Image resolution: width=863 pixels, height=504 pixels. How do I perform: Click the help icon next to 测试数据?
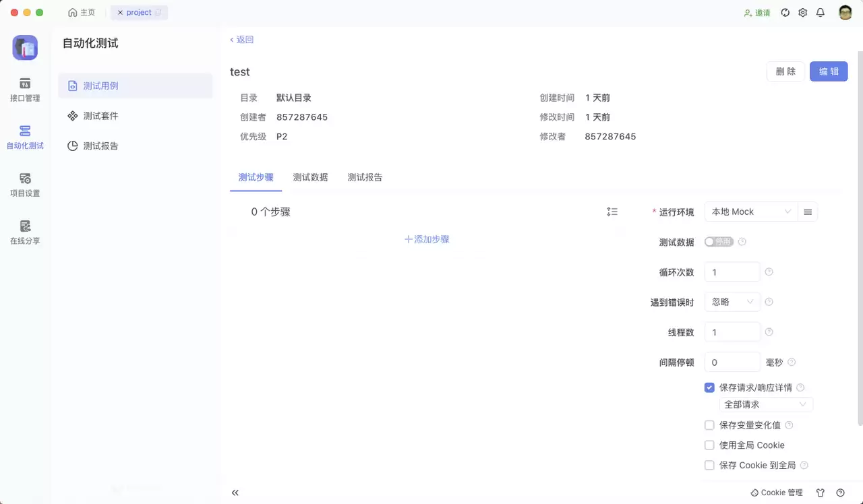coord(742,242)
